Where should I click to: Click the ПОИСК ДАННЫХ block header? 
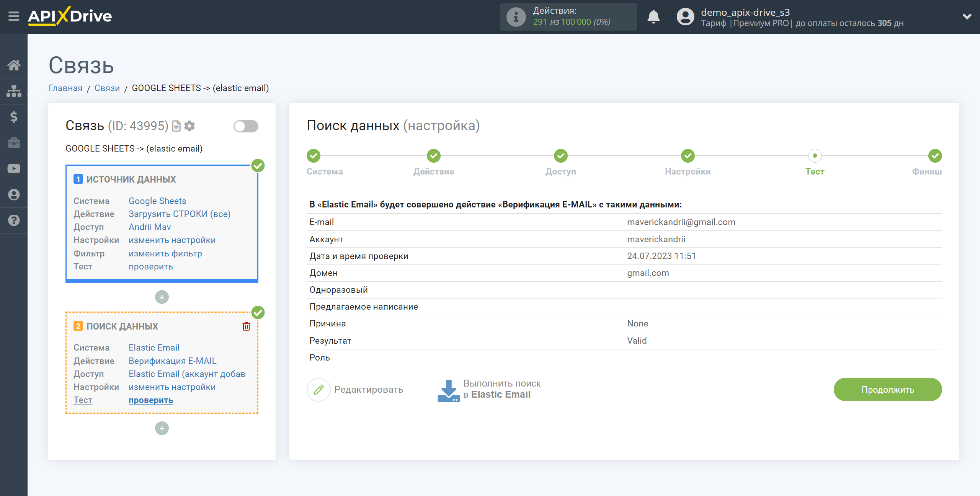(x=122, y=326)
